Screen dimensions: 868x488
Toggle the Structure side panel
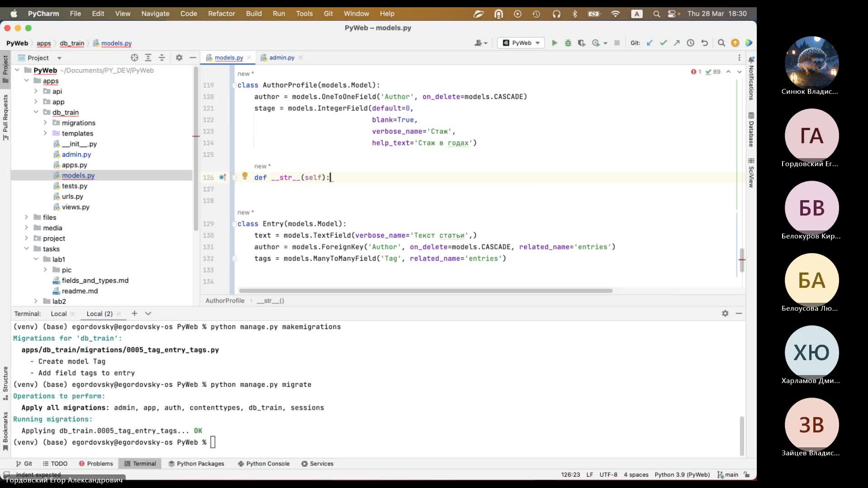[x=5, y=383]
